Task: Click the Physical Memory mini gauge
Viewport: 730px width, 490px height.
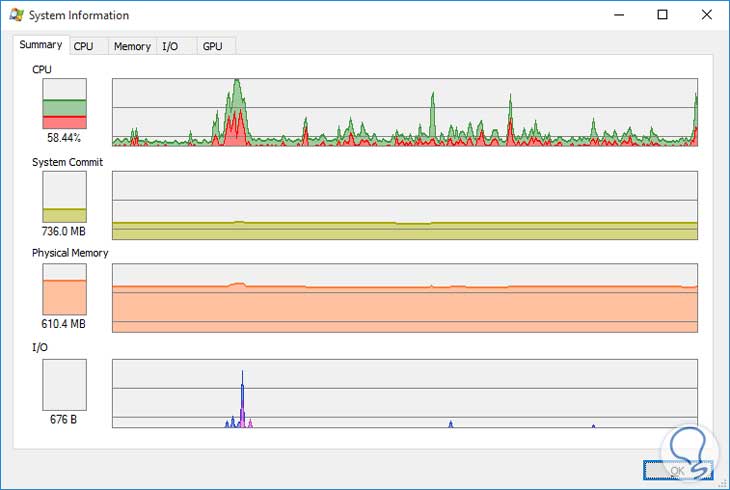Action: 65,289
